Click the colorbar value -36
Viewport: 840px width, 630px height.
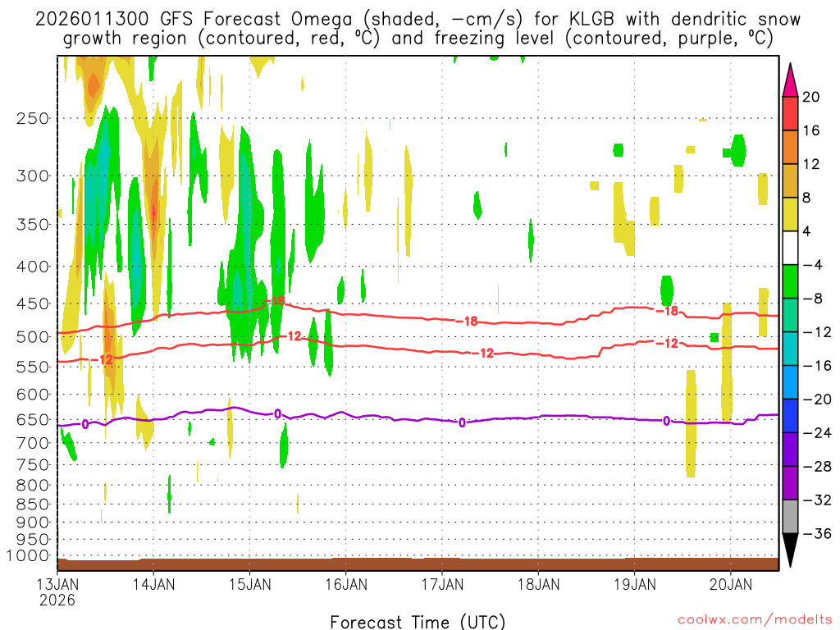coord(817,533)
